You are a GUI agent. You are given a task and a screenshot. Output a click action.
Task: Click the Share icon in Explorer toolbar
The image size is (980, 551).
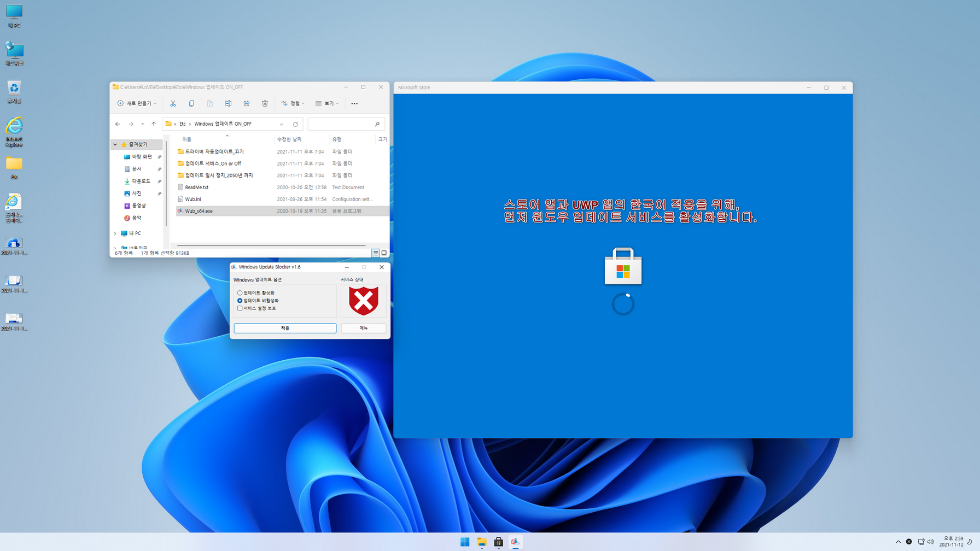tap(247, 103)
